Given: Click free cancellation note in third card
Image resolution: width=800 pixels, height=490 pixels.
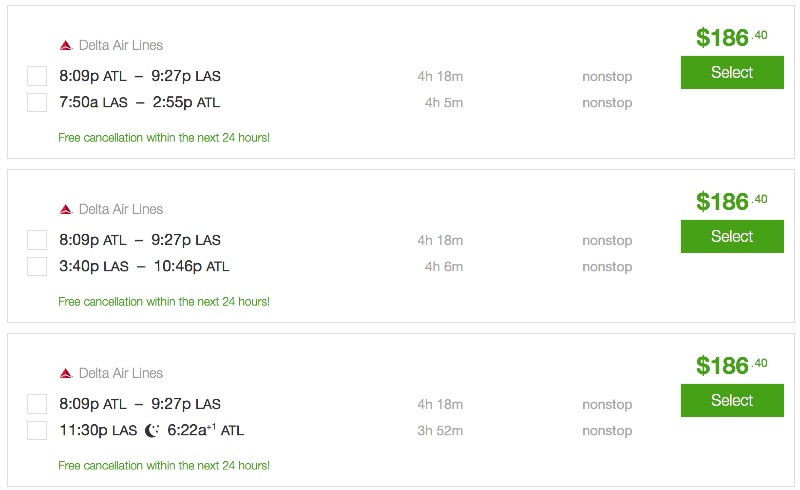Looking at the screenshot, I should 164,465.
